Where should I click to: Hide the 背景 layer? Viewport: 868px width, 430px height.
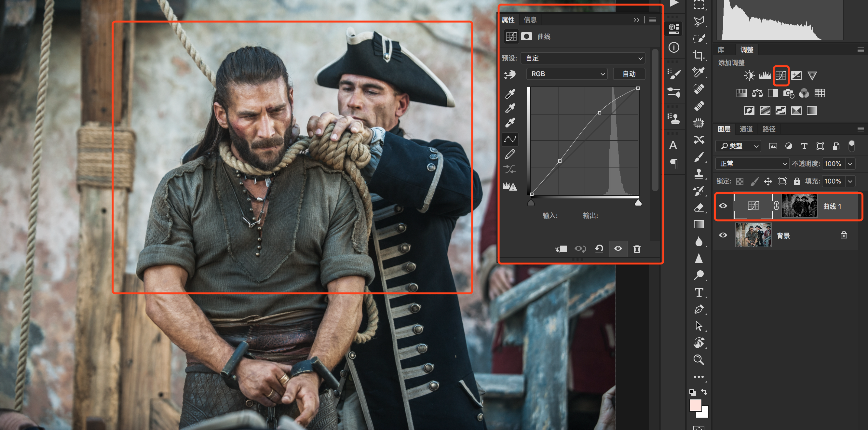pos(723,235)
